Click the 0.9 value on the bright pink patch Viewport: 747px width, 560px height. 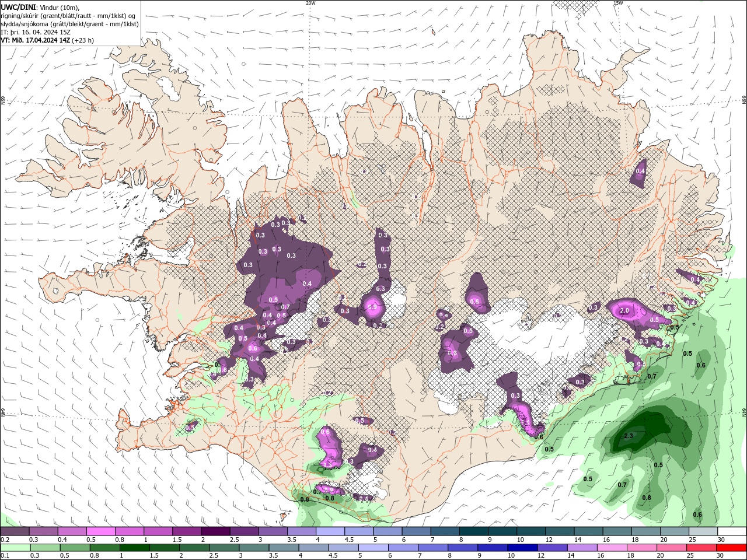tap(372, 307)
